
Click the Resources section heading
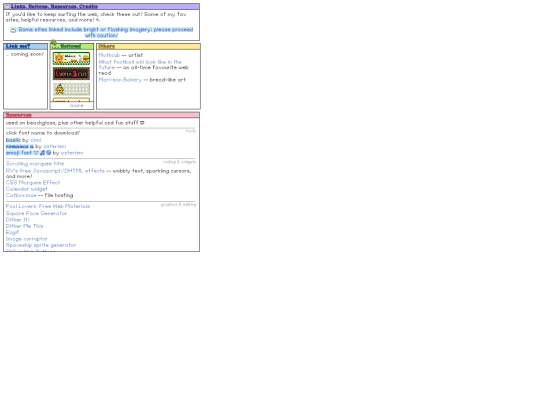[19, 115]
